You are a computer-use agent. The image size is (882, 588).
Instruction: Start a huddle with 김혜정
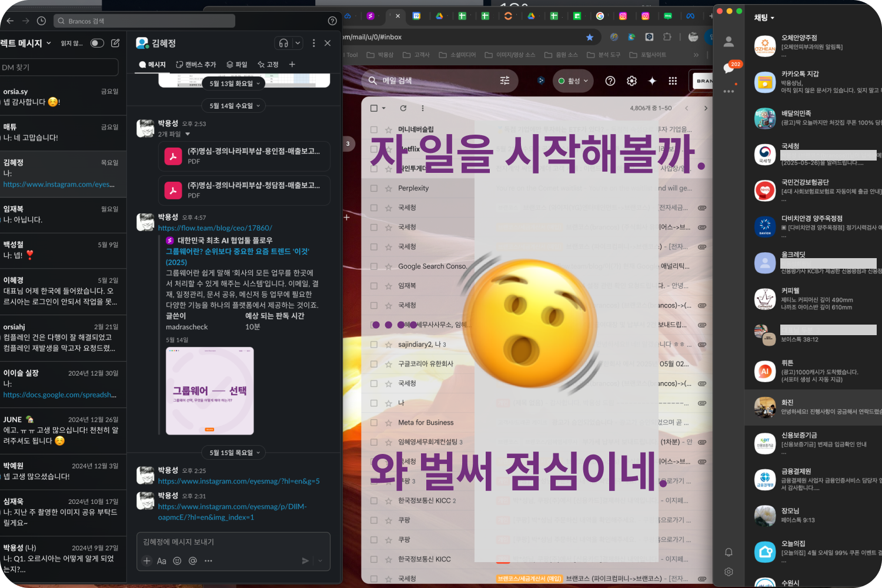[x=283, y=43]
